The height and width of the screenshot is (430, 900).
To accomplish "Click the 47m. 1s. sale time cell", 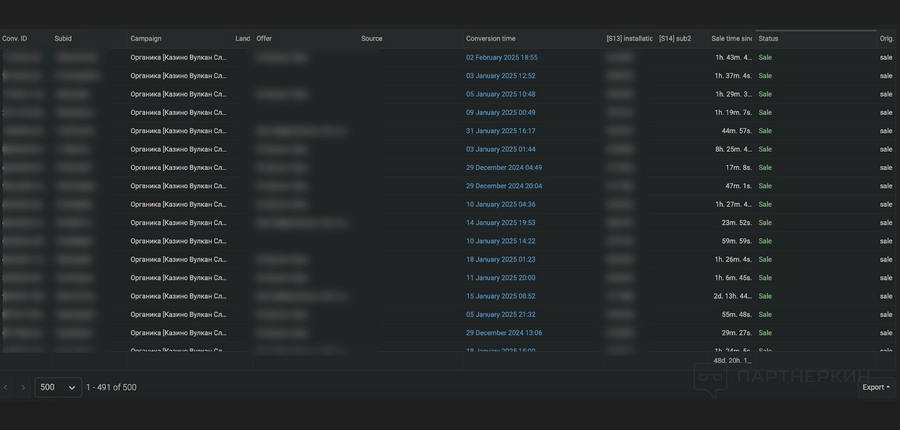I will [x=739, y=186].
